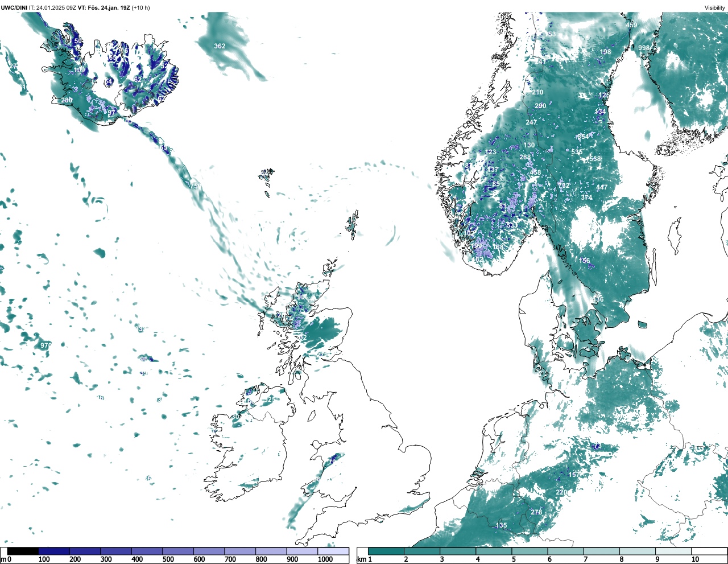Viewport: 728px width, 564px height.
Task: Click the "198" value on the map
Action: [606, 52]
